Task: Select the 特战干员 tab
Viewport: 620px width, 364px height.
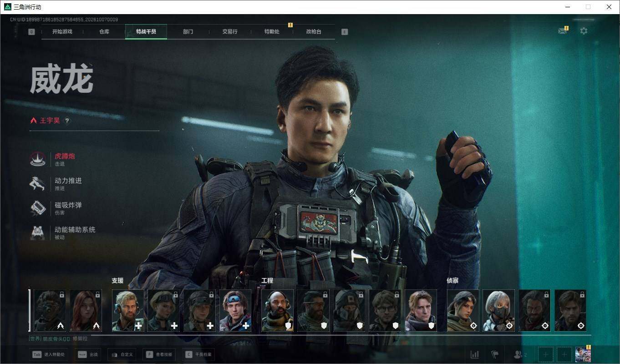Action: (x=146, y=32)
